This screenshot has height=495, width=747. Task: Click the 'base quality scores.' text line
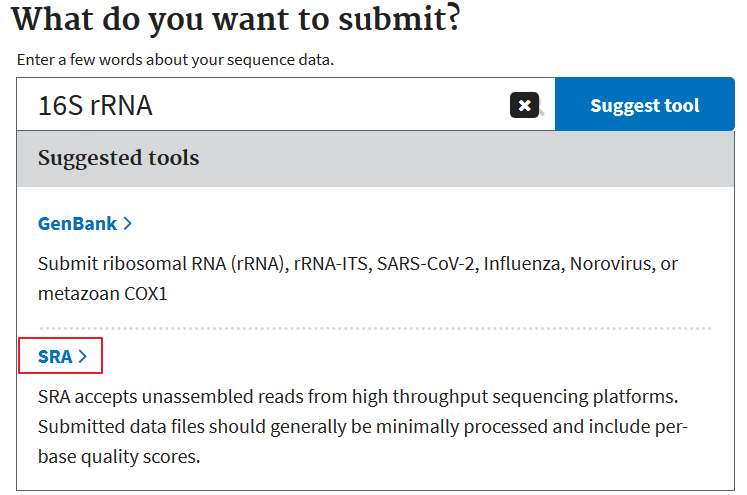point(119,456)
